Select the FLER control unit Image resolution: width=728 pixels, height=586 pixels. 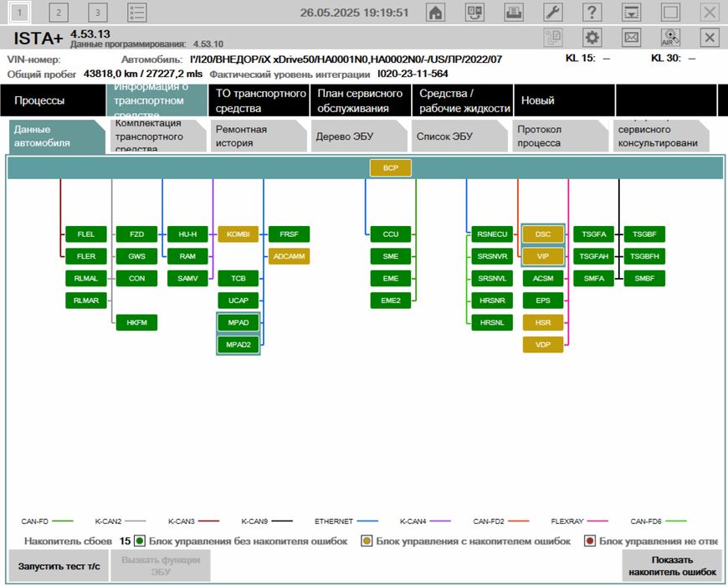(x=86, y=256)
